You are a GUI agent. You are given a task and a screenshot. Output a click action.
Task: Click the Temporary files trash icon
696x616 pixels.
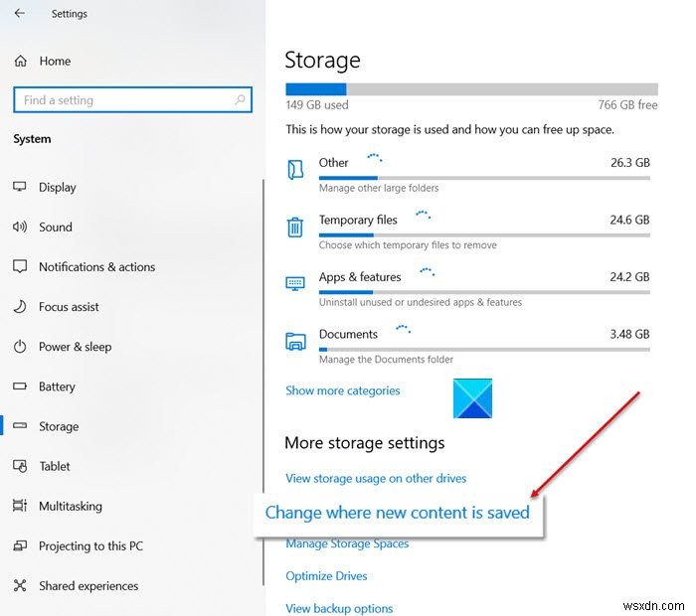pyautogui.click(x=294, y=228)
